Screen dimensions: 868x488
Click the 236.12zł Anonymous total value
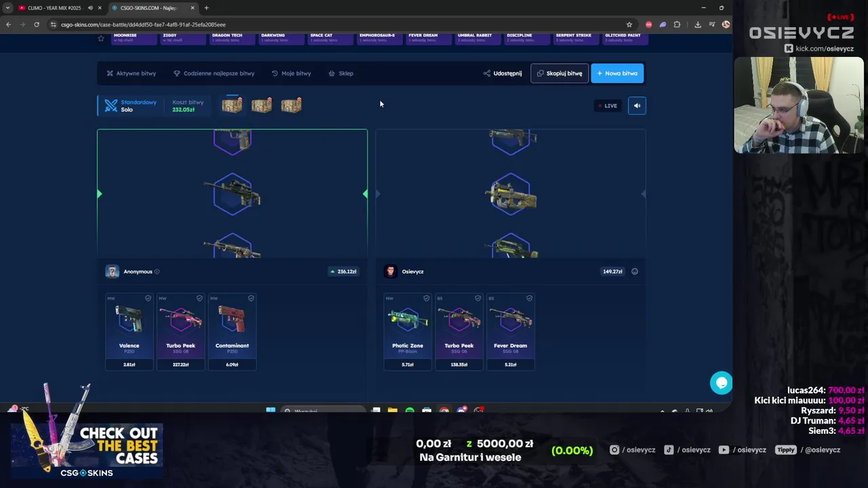tap(343, 272)
